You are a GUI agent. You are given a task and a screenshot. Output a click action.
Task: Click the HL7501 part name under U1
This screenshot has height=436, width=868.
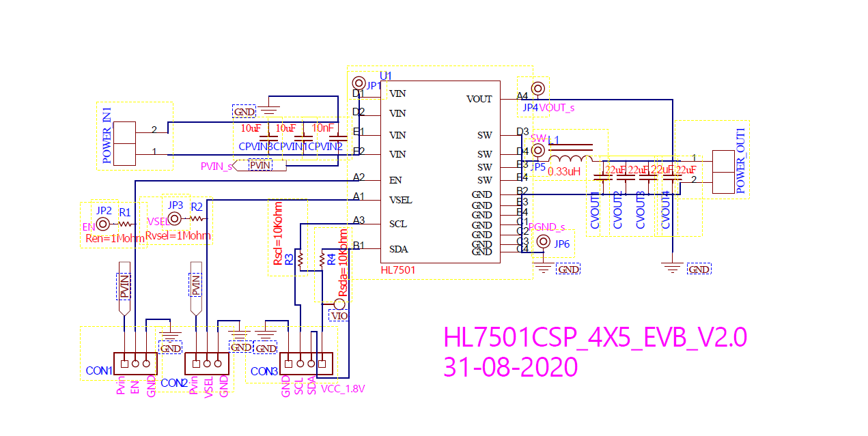[x=398, y=270]
